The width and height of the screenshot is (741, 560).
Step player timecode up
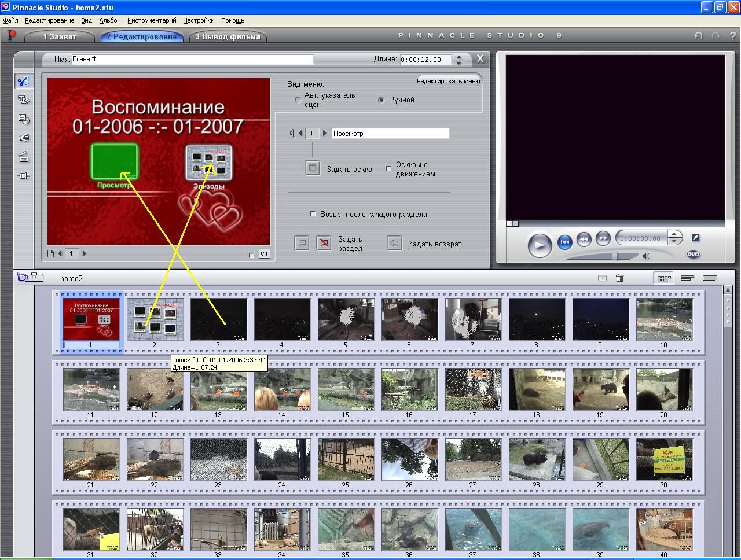click(x=674, y=235)
